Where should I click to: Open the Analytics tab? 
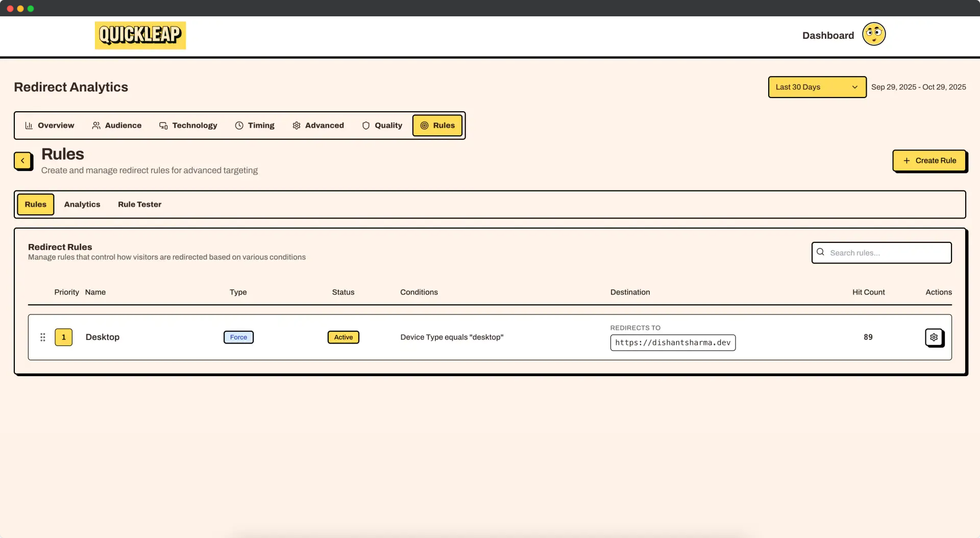click(82, 204)
